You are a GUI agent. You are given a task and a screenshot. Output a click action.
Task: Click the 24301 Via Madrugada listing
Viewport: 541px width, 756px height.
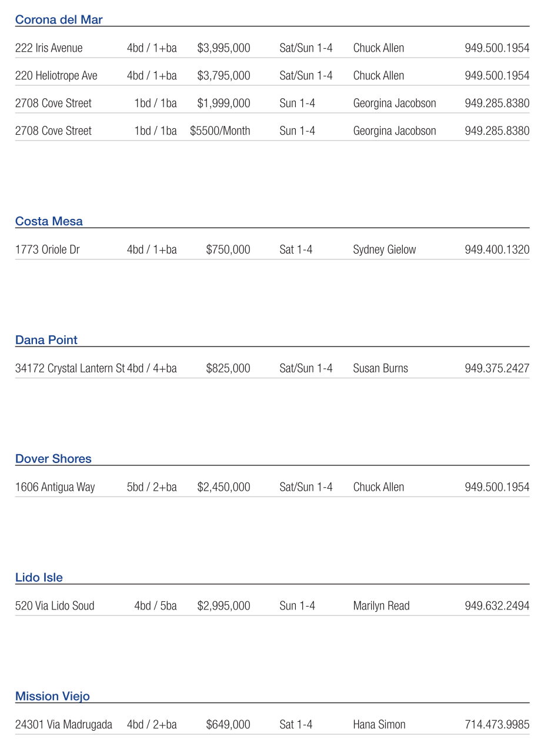point(64,725)
